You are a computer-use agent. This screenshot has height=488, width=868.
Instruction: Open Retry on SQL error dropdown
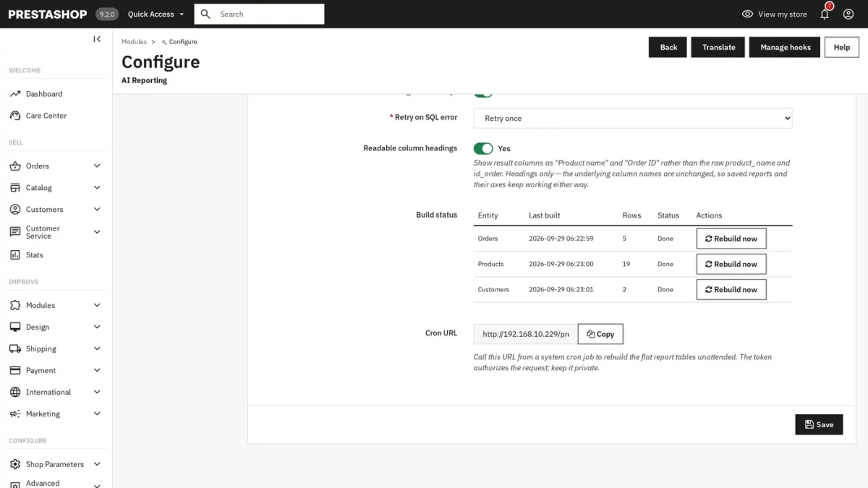coord(633,119)
